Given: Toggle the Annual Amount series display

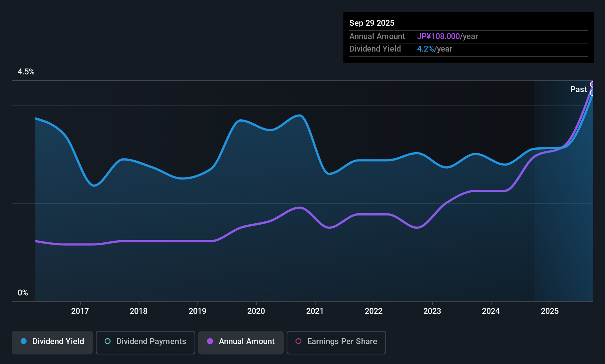Looking at the screenshot, I should coord(241,342).
